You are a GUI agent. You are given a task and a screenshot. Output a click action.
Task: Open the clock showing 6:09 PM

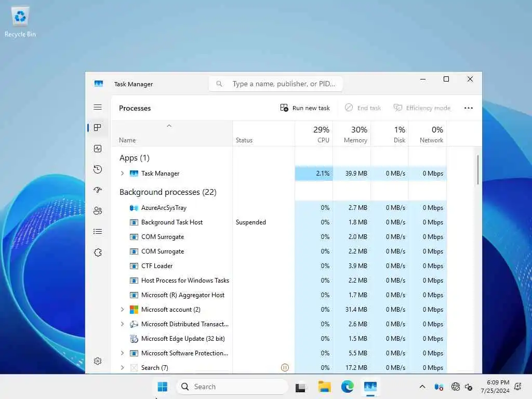coord(495,387)
